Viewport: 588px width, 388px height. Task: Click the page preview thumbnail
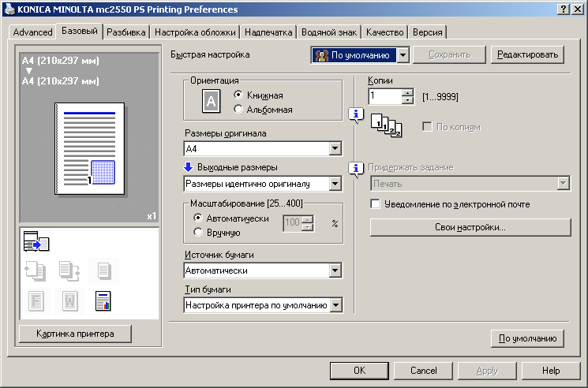[x=90, y=149]
